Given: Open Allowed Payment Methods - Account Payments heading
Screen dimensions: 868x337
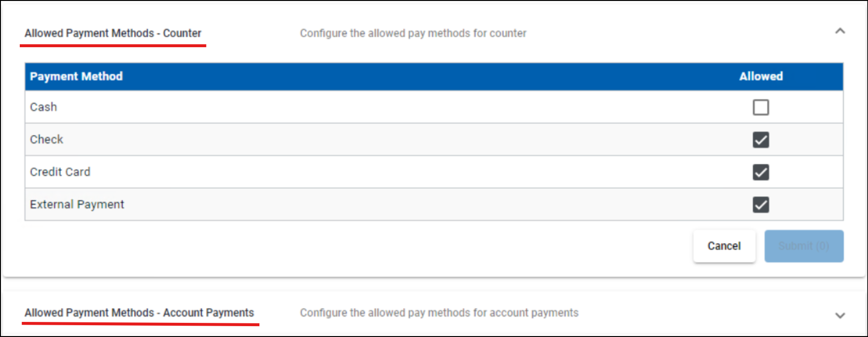Looking at the screenshot, I should 139,312.
